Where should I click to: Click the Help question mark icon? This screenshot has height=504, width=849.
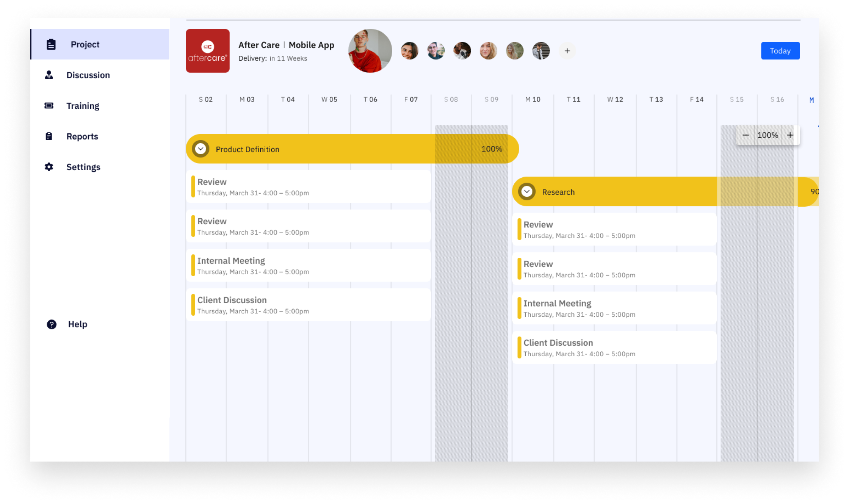click(52, 324)
